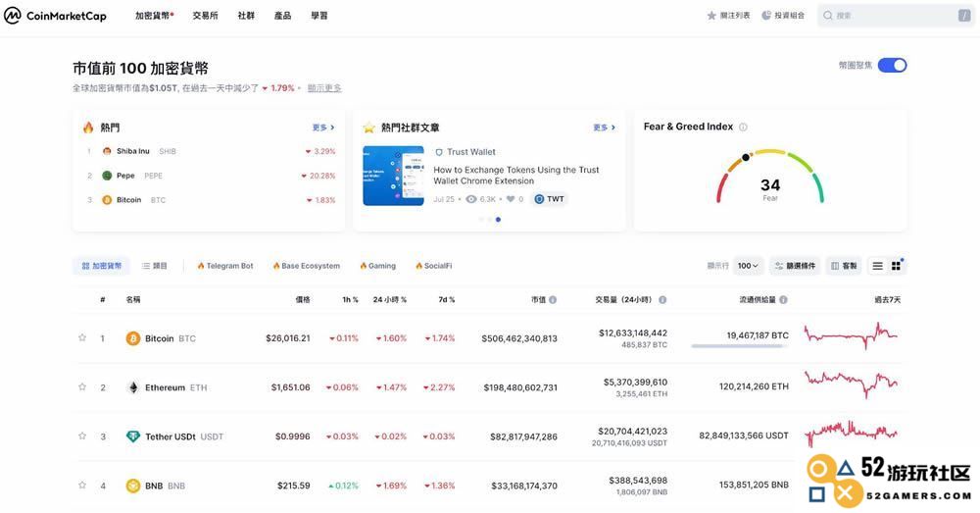Toggle the highlights switch at top right
This screenshot has height=513, width=980.
[x=892, y=65]
